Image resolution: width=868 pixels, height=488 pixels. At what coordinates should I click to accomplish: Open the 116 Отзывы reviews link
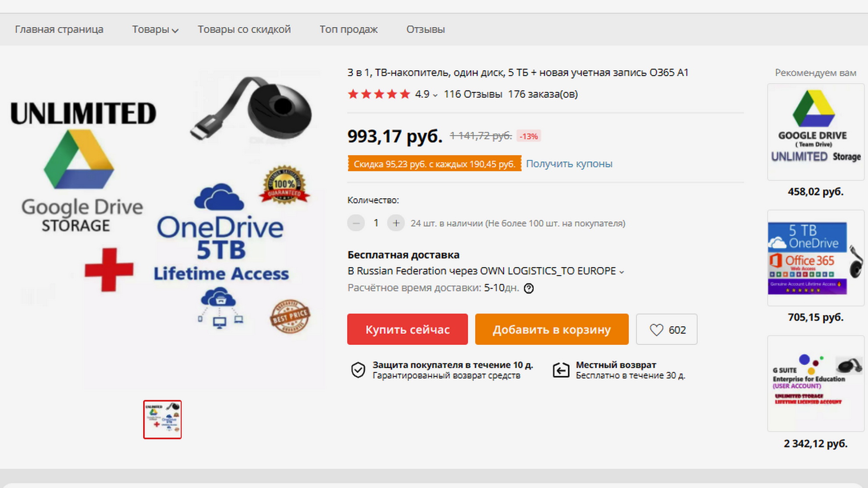pyautogui.click(x=473, y=94)
